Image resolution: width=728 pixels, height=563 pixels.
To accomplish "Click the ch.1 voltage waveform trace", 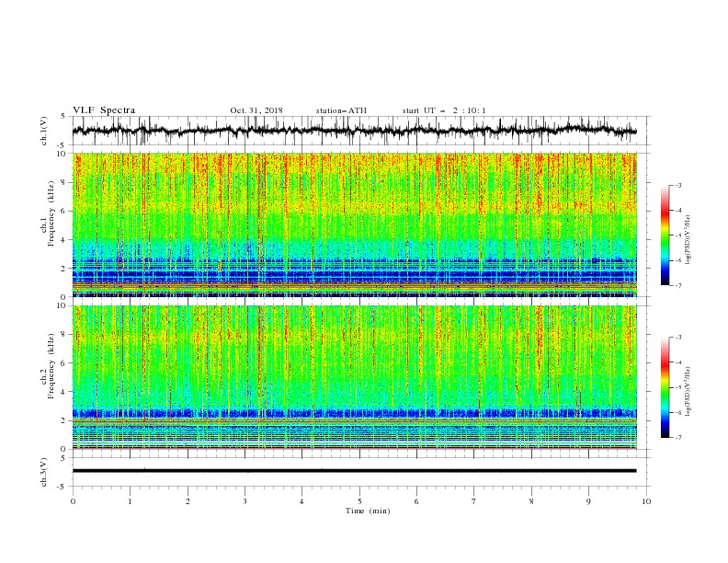I will pos(354,131).
